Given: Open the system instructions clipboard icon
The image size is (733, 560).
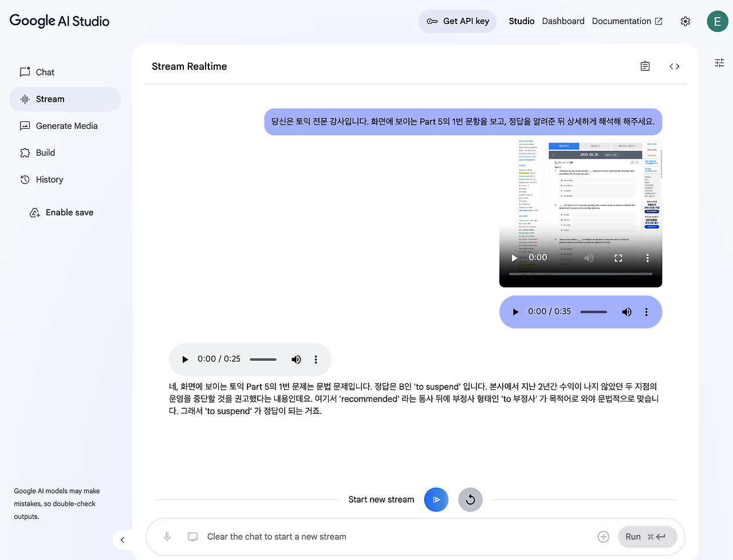Looking at the screenshot, I should pyautogui.click(x=645, y=66).
